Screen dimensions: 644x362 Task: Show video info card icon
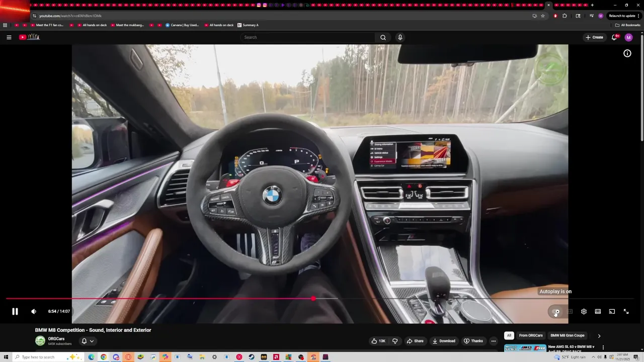coord(627,53)
